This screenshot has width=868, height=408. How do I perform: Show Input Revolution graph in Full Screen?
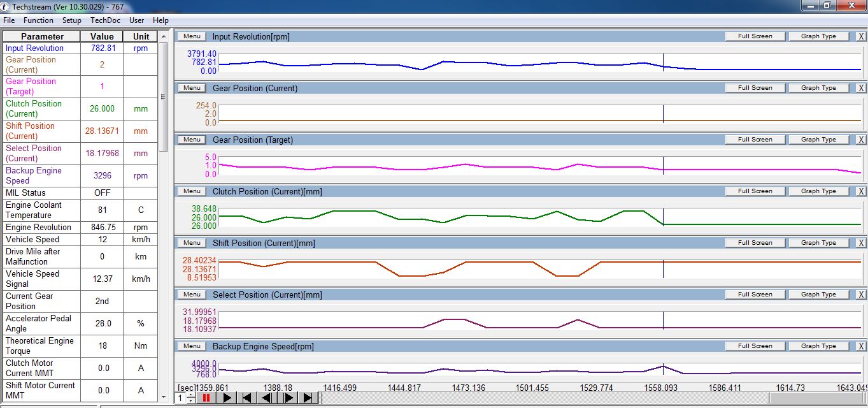coord(755,36)
